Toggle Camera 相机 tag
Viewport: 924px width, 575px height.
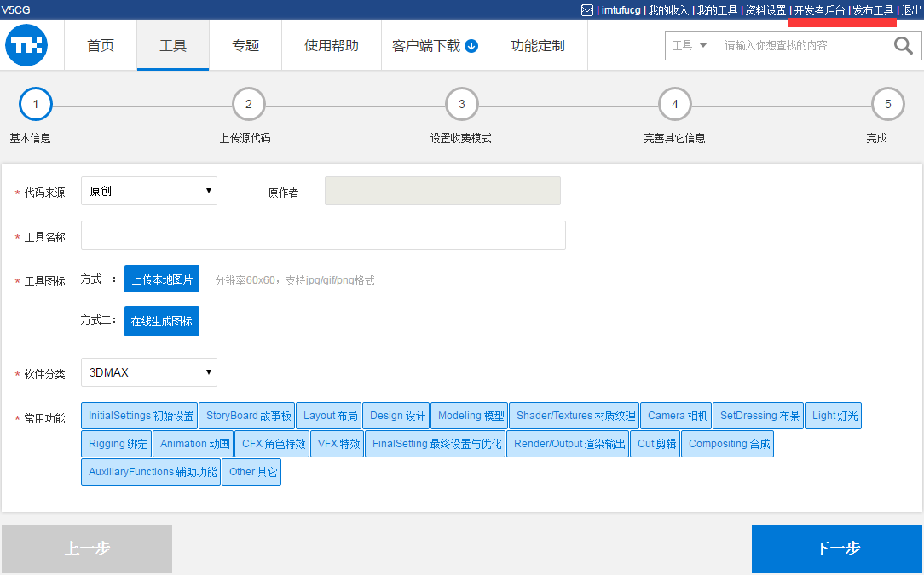[x=677, y=416]
